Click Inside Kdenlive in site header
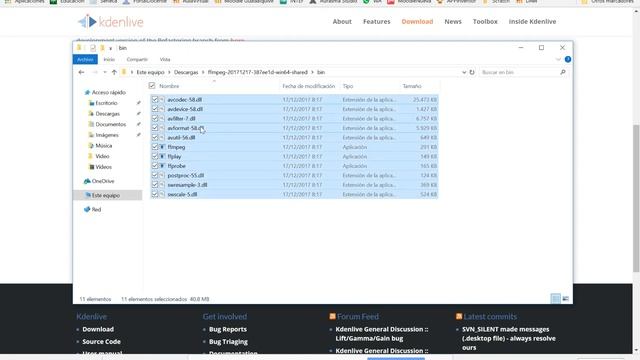 [x=532, y=22]
